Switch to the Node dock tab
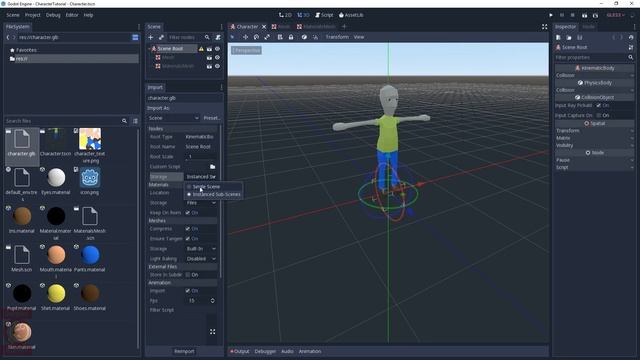640x360 pixels. [x=588, y=27]
